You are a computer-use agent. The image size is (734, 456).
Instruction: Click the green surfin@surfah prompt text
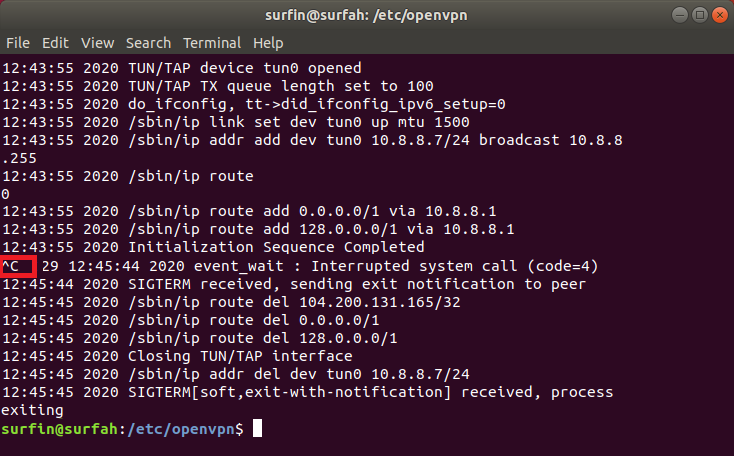58,429
